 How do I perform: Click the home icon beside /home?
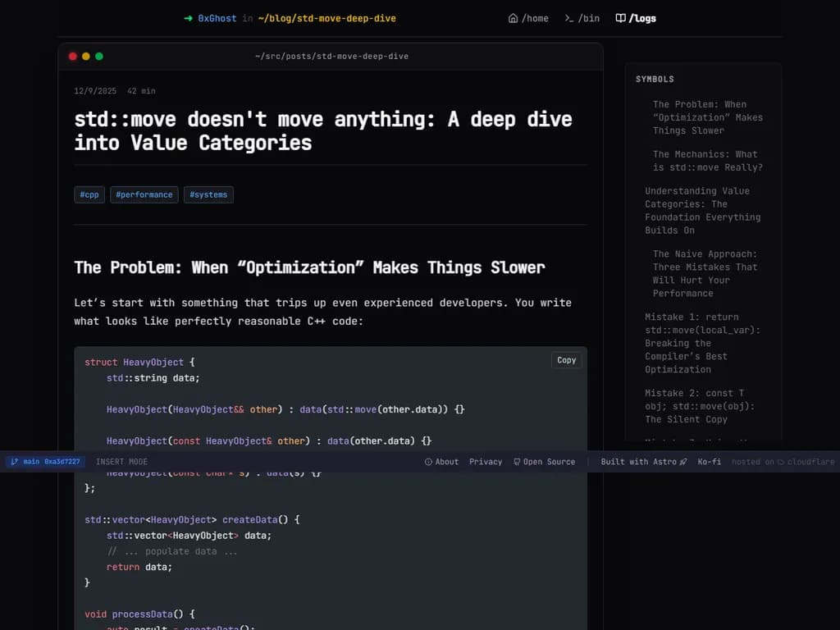[x=513, y=17]
